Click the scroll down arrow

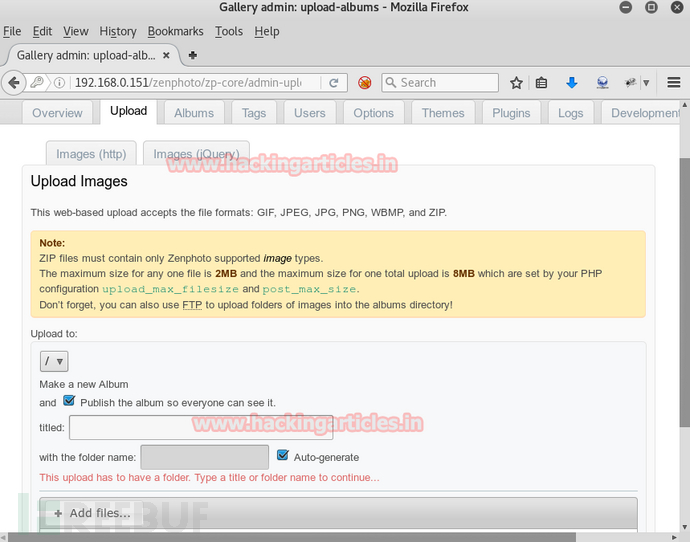[684, 527]
